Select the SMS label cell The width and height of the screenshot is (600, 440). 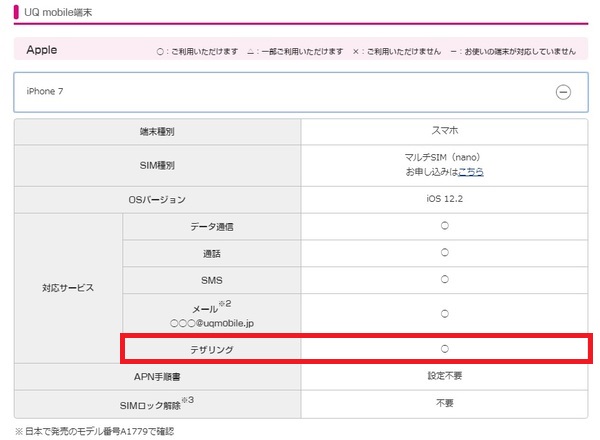coord(212,280)
